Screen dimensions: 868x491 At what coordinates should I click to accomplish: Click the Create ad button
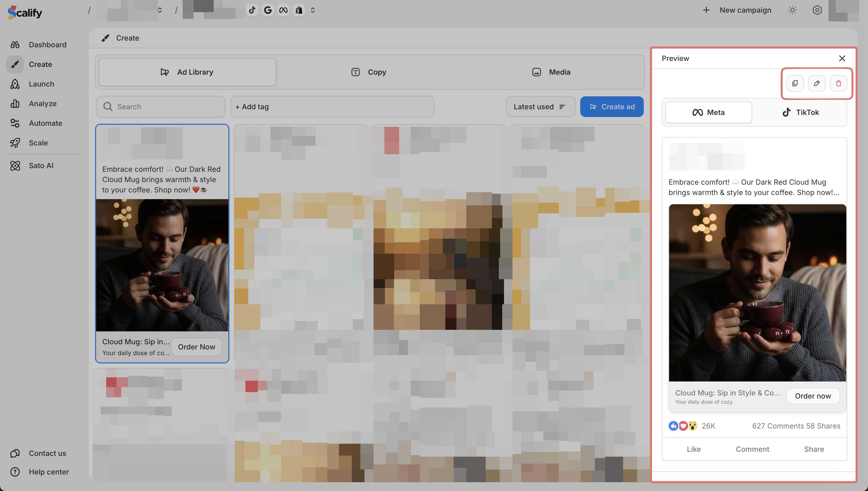[612, 107]
